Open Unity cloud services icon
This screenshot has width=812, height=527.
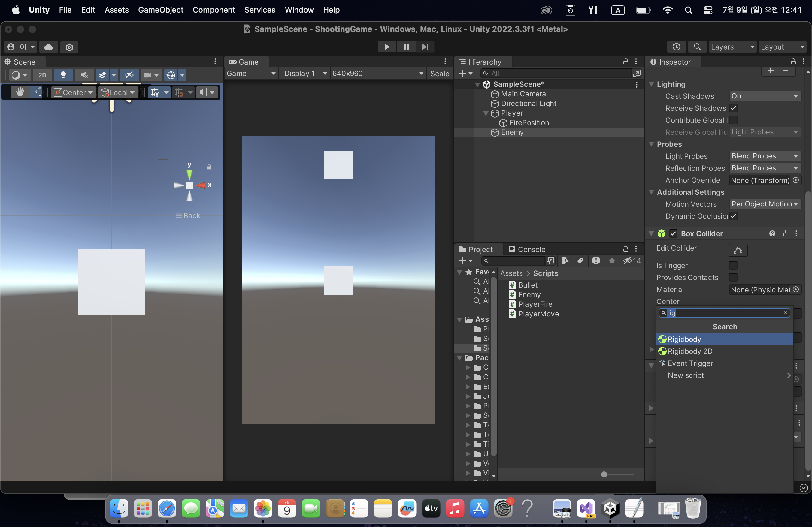click(48, 47)
